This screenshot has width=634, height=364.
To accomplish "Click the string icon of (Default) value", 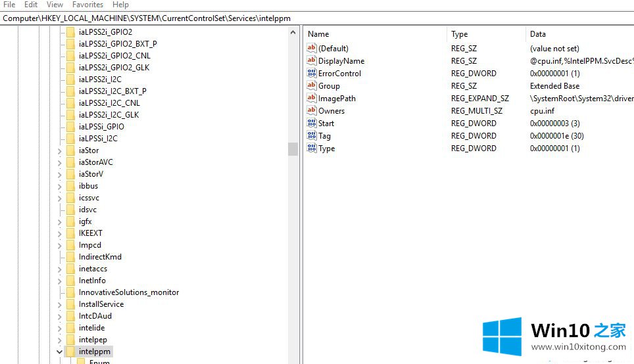I will pyautogui.click(x=311, y=48).
